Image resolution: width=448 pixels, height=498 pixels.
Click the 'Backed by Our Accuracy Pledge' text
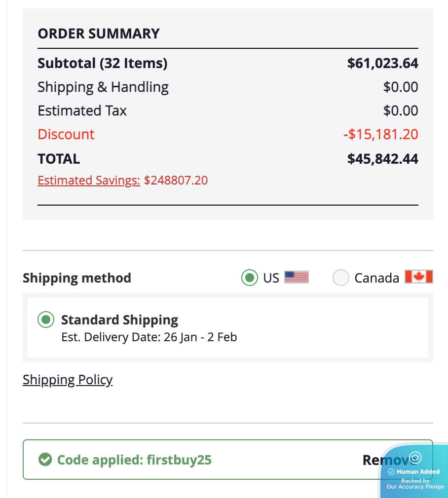click(415, 484)
